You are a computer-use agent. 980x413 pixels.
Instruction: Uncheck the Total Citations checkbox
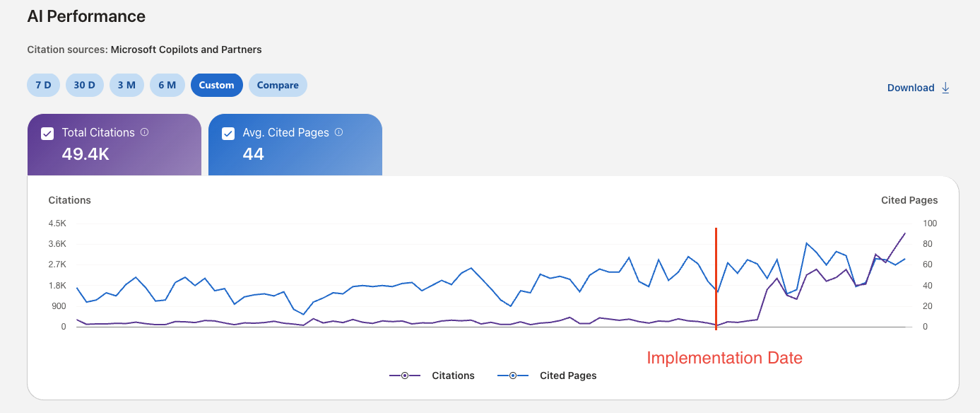click(47, 134)
